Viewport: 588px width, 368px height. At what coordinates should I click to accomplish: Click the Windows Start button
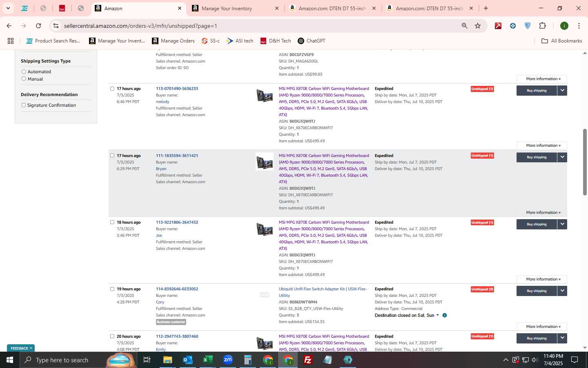10,360
